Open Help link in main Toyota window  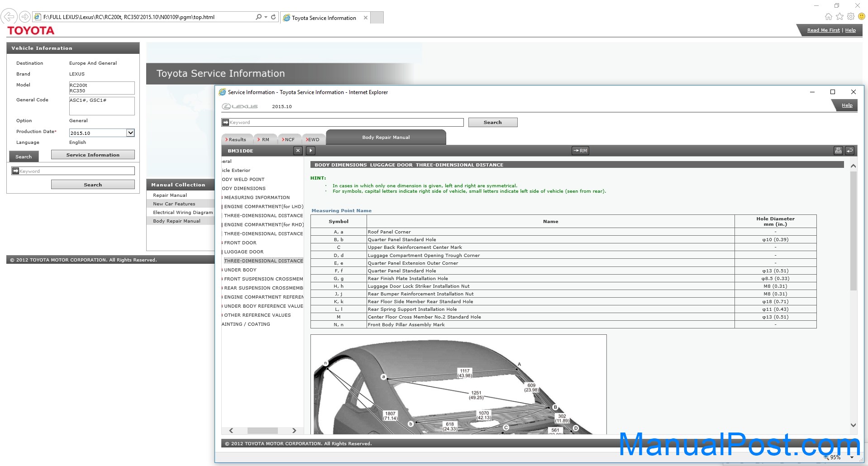point(850,30)
